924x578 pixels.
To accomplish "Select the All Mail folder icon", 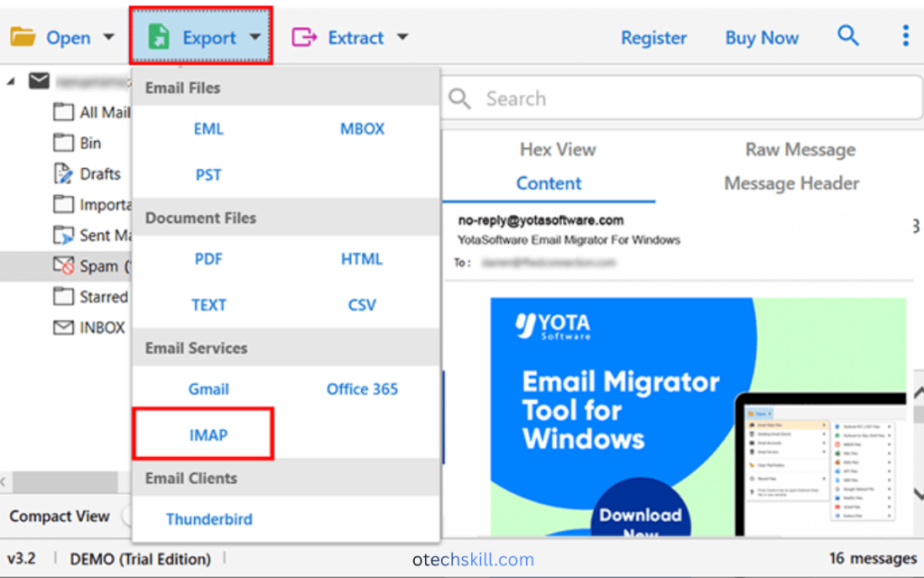I will [64, 112].
